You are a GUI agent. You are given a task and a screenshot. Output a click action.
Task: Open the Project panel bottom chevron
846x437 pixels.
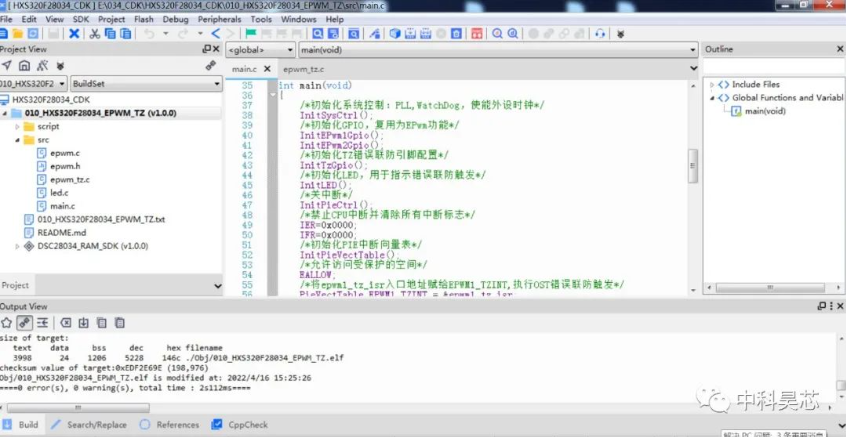[x=217, y=286]
